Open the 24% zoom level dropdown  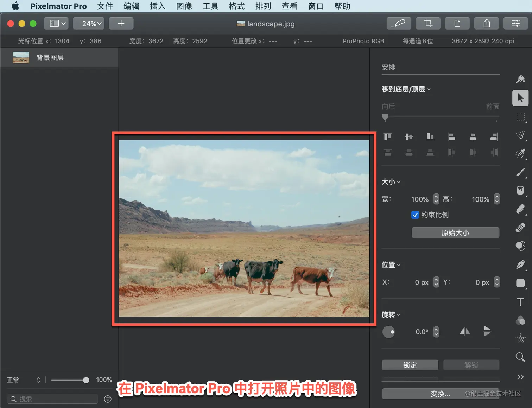click(x=89, y=23)
